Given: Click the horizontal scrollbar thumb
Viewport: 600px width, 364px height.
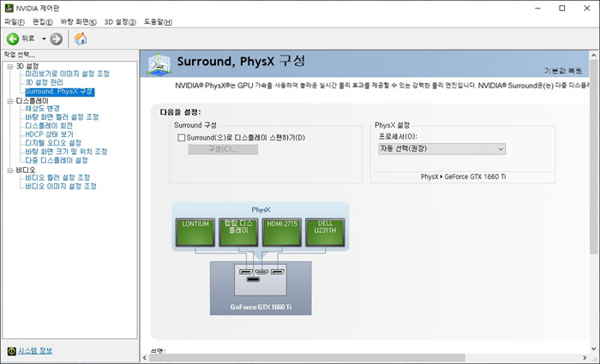Looking at the screenshot, I should coord(307,358).
